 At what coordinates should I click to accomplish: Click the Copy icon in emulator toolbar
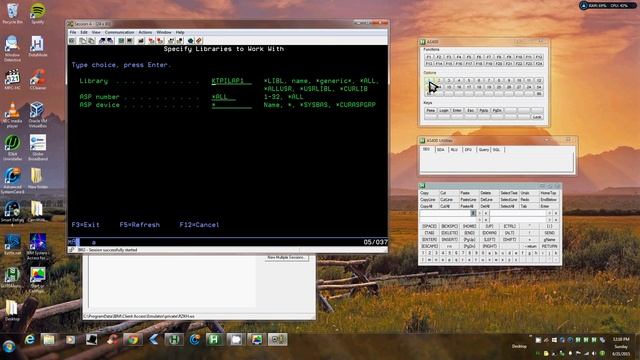(83, 41)
